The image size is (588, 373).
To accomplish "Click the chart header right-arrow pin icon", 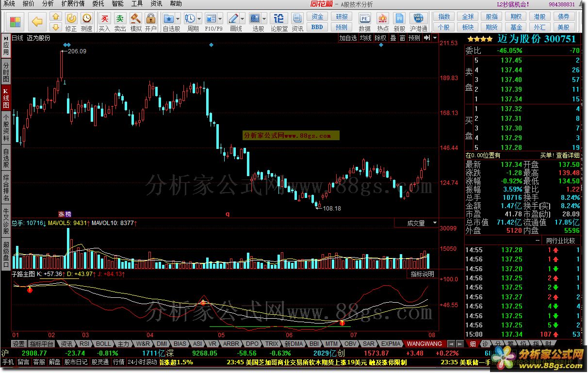I will [x=426, y=37].
